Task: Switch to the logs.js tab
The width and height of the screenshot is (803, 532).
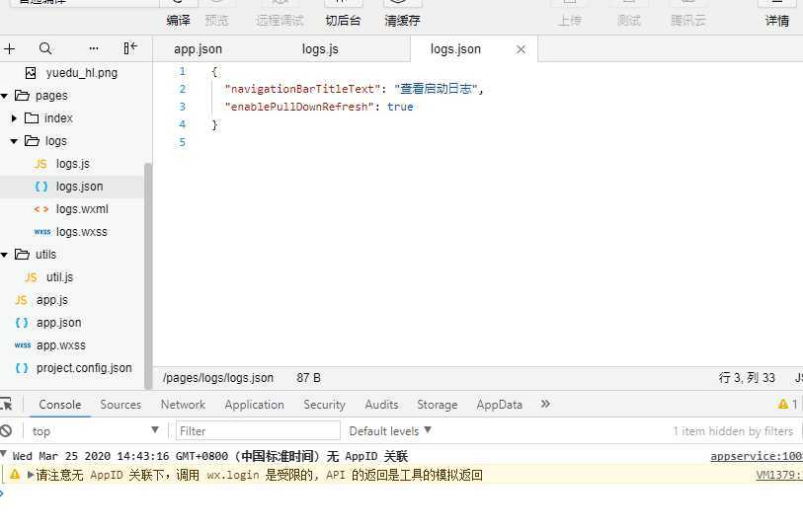Action: pos(320,49)
